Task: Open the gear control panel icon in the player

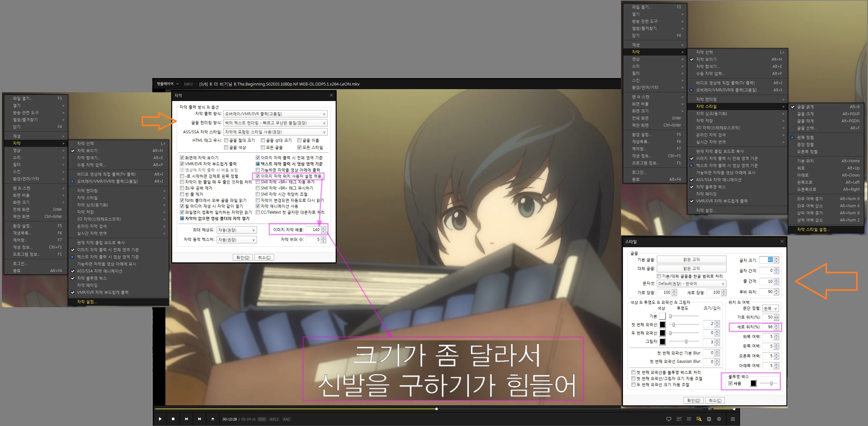Action: click(x=719, y=419)
